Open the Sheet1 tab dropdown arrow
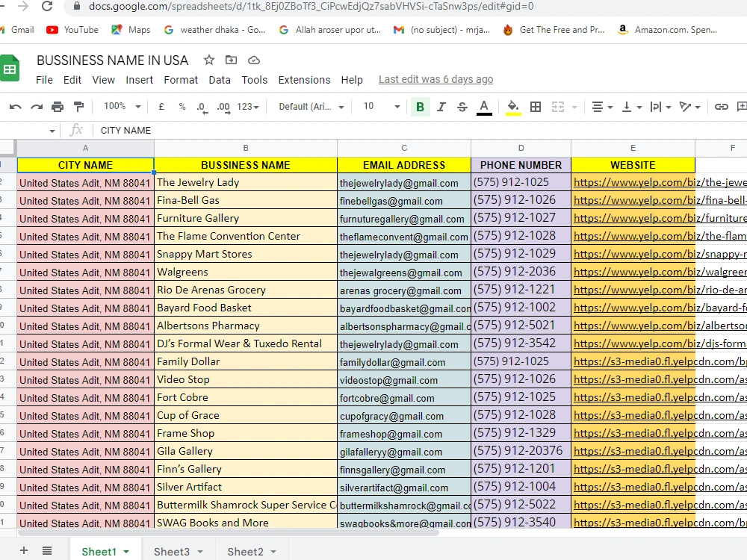The height and width of the screenshot is (560, 747). pyautogui.click(x=126, y=552)
